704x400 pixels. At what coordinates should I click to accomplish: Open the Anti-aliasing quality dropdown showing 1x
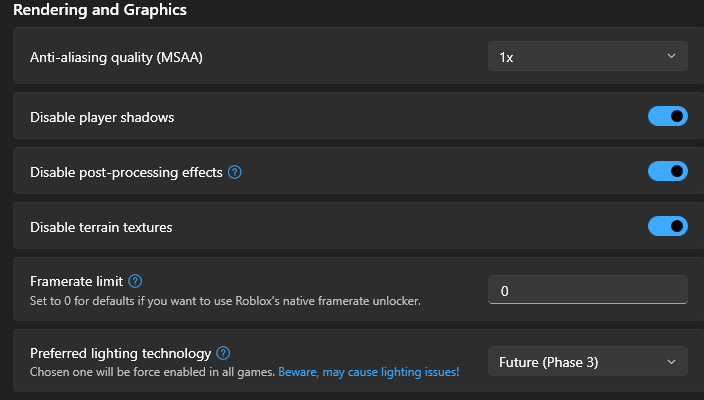tap(587, 57)
